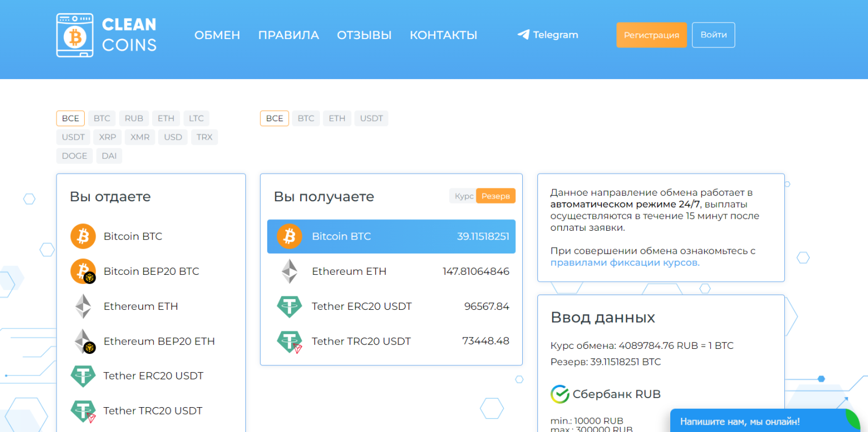The width and height of the screenshot is (868, 432).
Task: Filter giving currencies by XMR
Action: coord(140,137)
